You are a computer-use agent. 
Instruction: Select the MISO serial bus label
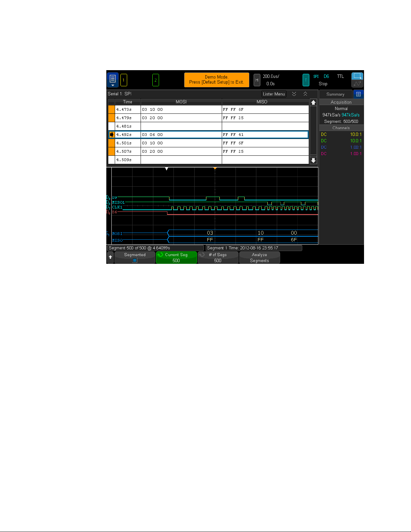click(x=117, y=240)
